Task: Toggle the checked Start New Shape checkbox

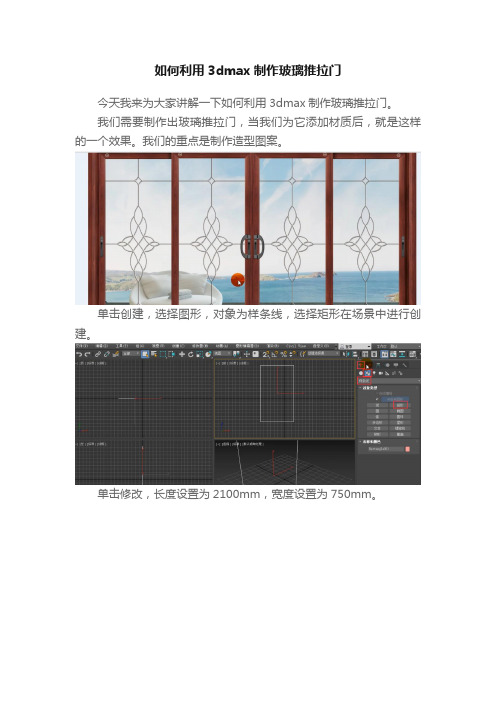Action: (377, 399)
